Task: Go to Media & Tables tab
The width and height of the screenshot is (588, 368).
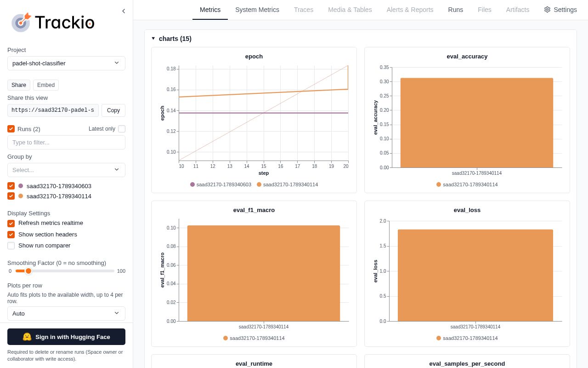Action: tap(350, 10)
